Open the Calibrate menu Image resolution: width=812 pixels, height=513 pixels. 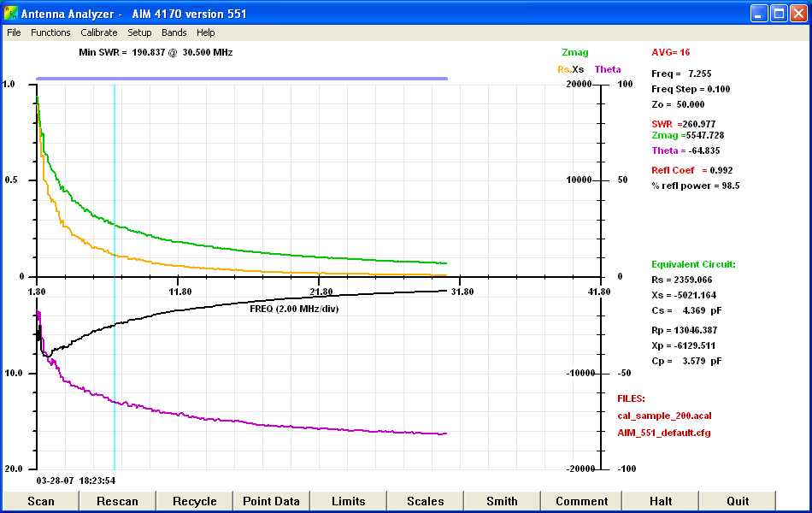click(99, 32)
